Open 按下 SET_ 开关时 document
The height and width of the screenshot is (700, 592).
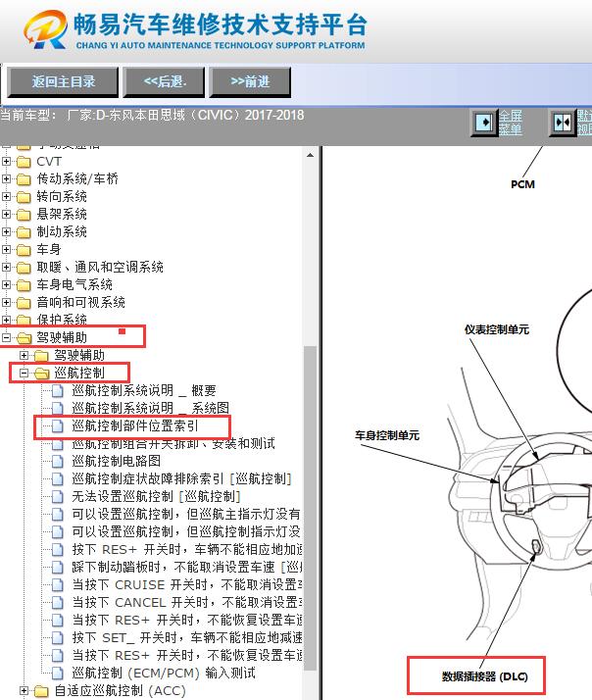(187, 637)
